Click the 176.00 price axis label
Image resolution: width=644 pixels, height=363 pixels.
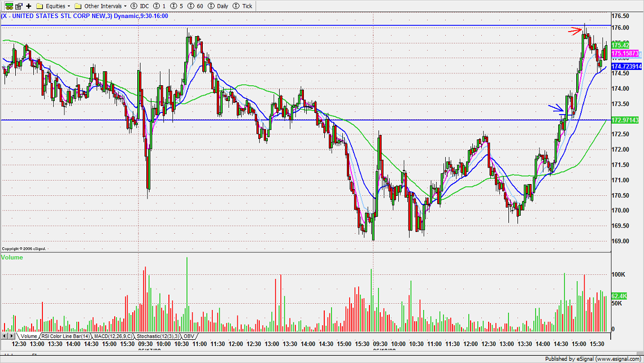(620, 28)
